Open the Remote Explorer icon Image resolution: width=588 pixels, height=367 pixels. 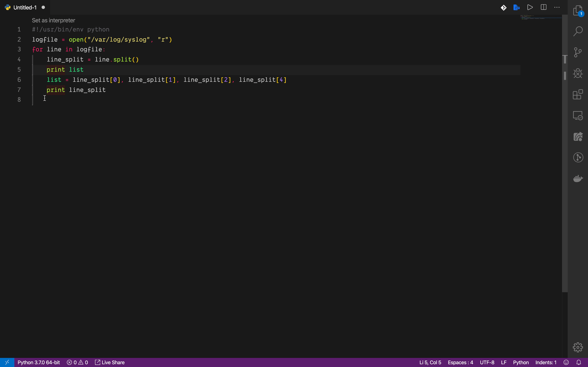point(578,116)
